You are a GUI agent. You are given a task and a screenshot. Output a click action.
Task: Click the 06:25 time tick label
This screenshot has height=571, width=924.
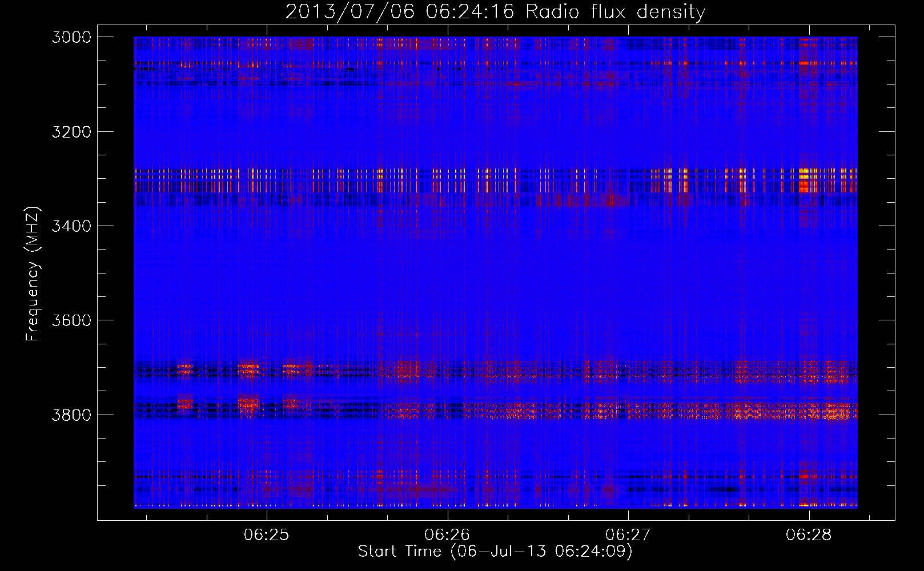click(x=267, y=534)
